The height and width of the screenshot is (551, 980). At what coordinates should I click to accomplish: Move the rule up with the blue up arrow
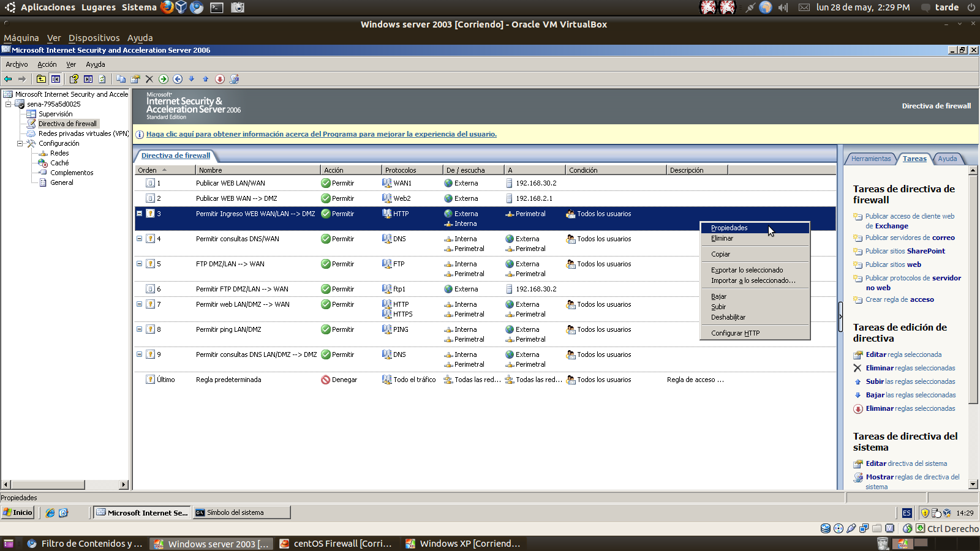coord(205,79)
